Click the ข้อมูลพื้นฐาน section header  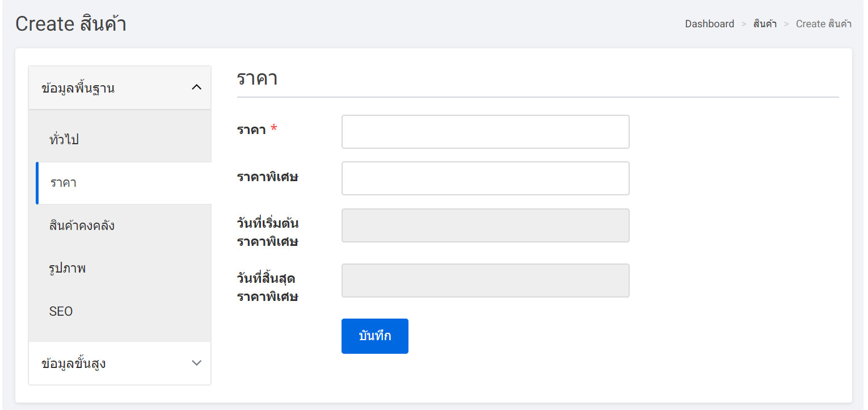[x=120, y=88]
